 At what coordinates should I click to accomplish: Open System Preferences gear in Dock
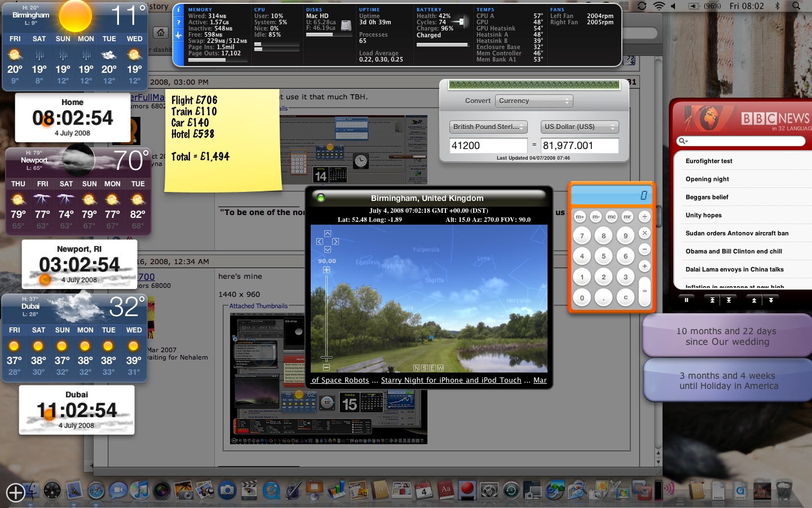(x=489, y=490)
